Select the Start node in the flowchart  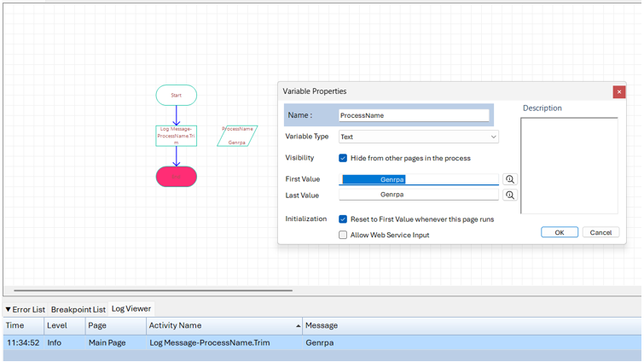pyautogui.click(x=177, y=95)
